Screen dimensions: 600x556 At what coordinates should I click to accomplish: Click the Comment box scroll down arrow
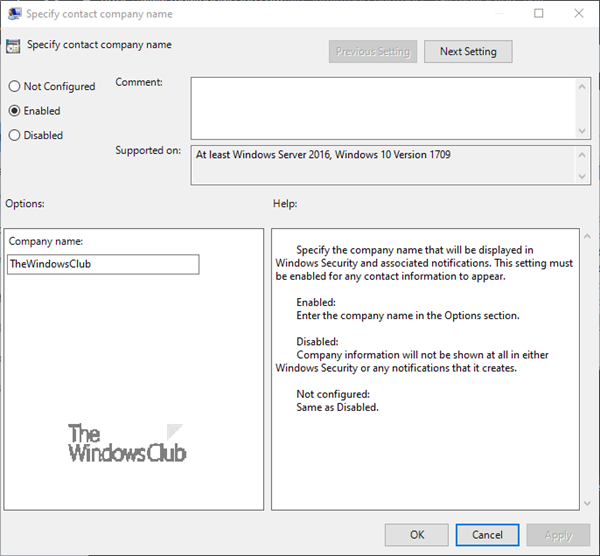pyautogui.click(x=582, y=131)
